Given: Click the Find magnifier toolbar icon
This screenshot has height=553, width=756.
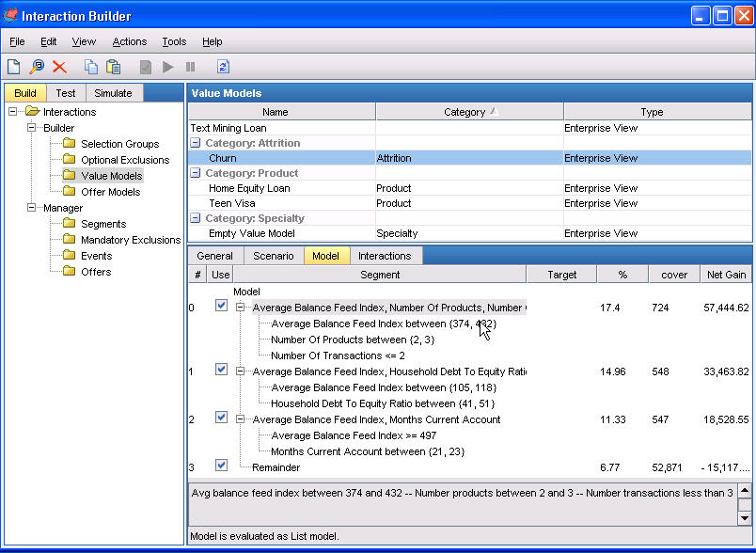Looking at the screenshot, I should (x=37, y=67).
